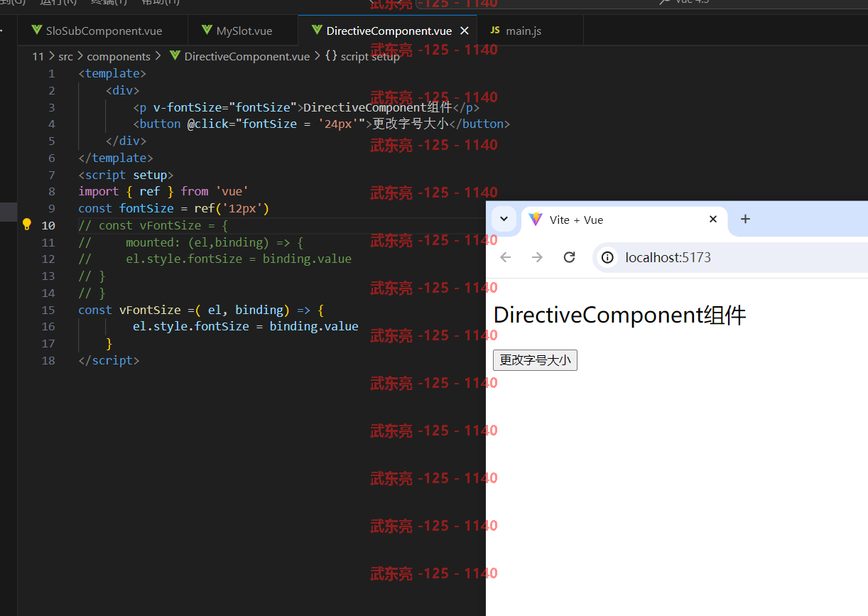
Task: Click 'script setup' in the breadcrumb
Action: tap(369, 56)
